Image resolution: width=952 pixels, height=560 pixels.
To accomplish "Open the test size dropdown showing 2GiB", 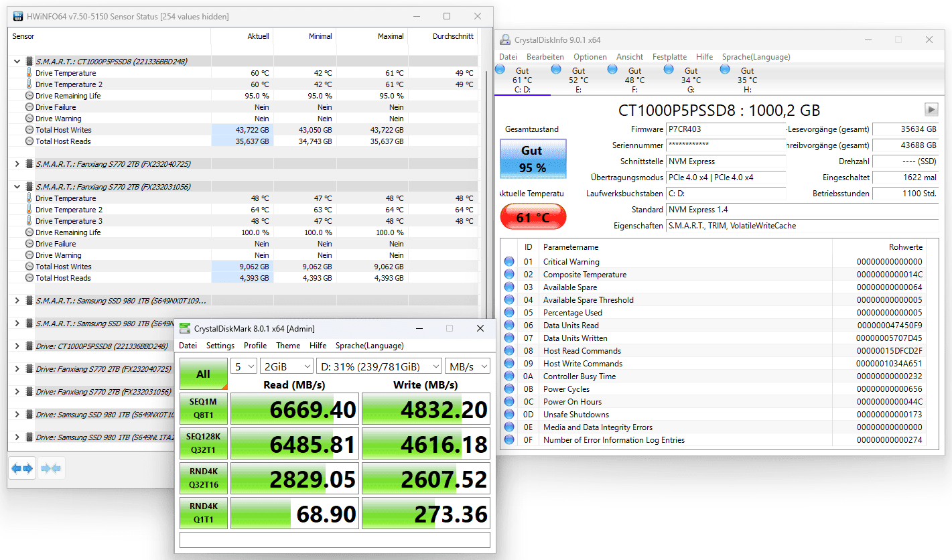I will tap(286, 366).
